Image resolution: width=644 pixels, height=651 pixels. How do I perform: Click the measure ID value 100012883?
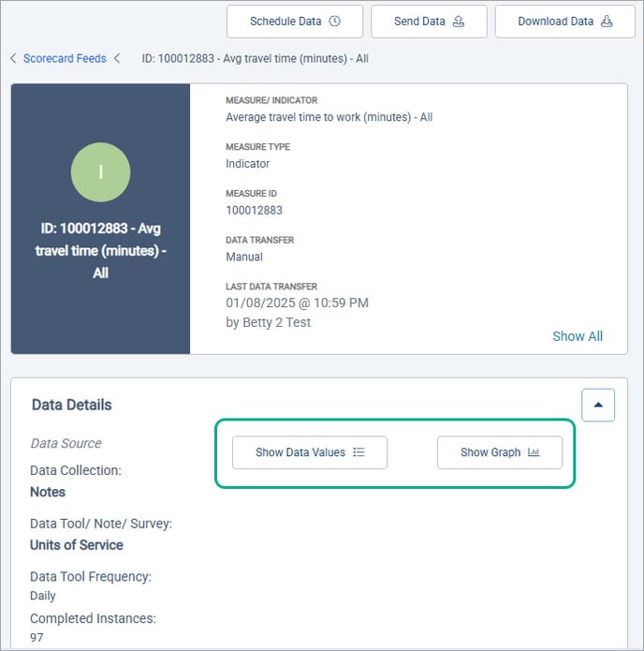pyautogui.click(x=254, y=211)
